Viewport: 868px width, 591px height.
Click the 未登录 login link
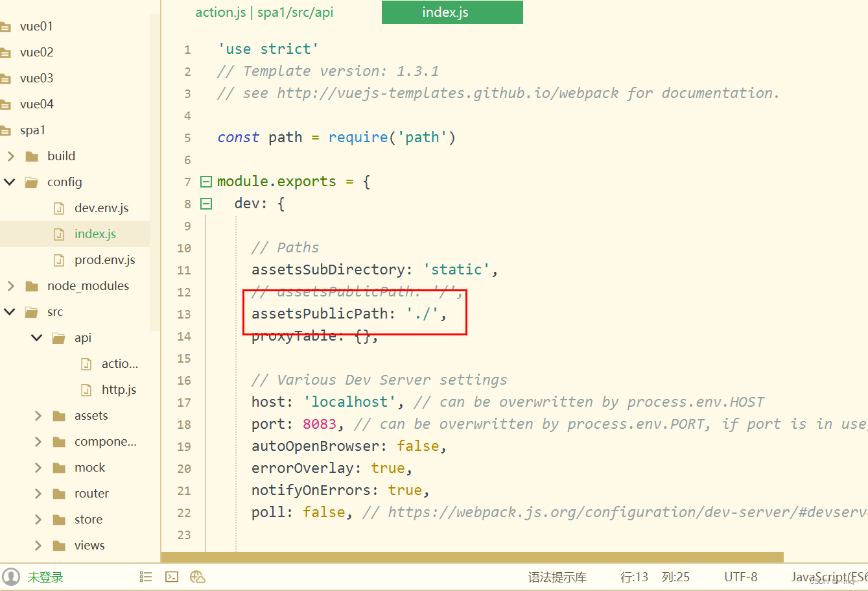click(x=45, y=577)
